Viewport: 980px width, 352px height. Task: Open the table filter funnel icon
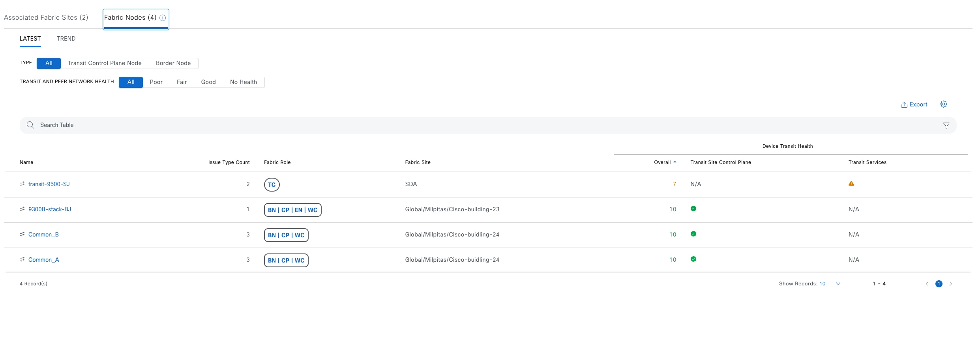(946, 125)
